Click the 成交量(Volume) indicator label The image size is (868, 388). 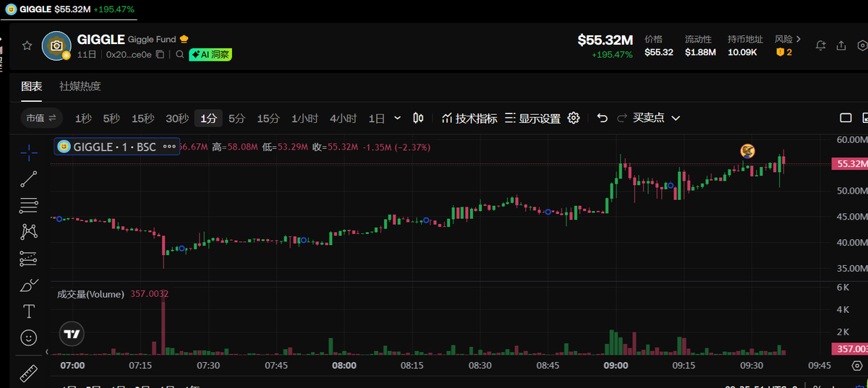pos(91,294)
